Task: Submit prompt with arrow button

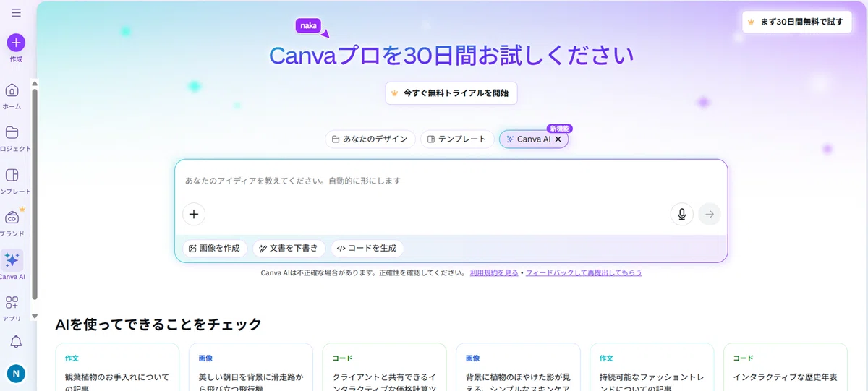Action: pos(710,214)
